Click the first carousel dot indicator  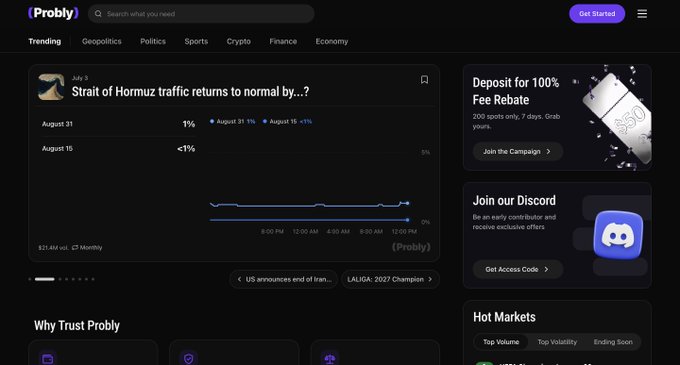pyautogui.click(x=29, y=279)
